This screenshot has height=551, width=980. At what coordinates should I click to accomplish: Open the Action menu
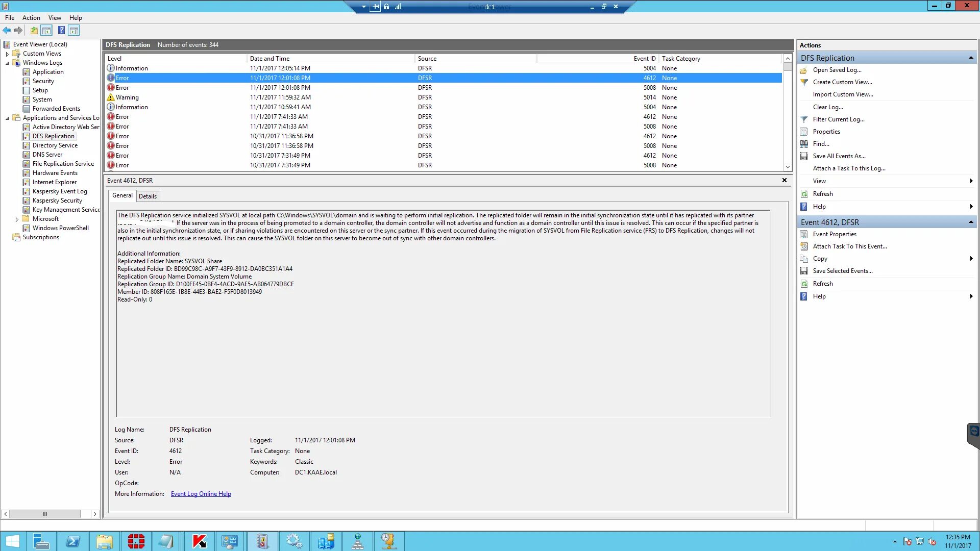[31, 18]
